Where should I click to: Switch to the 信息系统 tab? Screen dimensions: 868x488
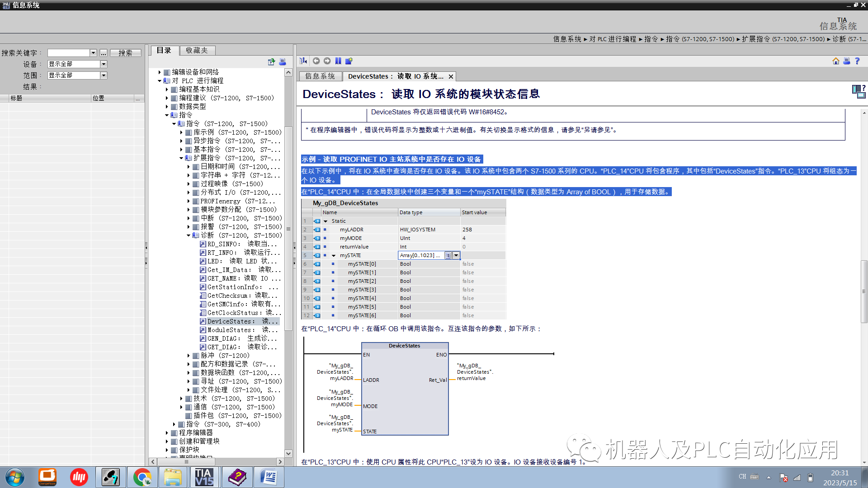pos(320,76)
